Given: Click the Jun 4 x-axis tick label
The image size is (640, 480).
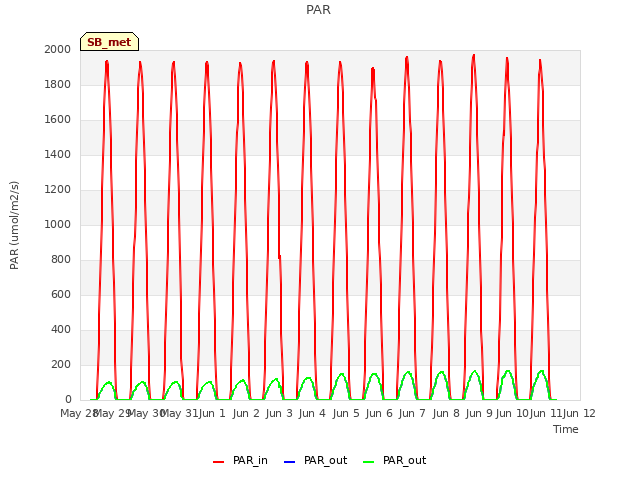Looking at the screenshot, I should coord(312,413).
